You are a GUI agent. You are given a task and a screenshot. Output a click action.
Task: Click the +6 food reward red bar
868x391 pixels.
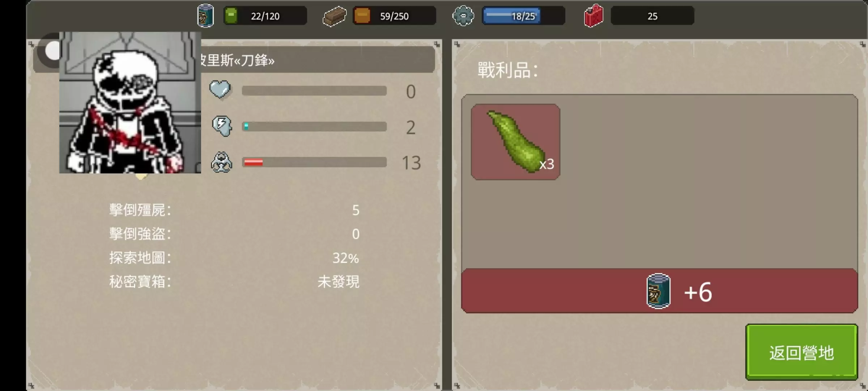[659, 291]
